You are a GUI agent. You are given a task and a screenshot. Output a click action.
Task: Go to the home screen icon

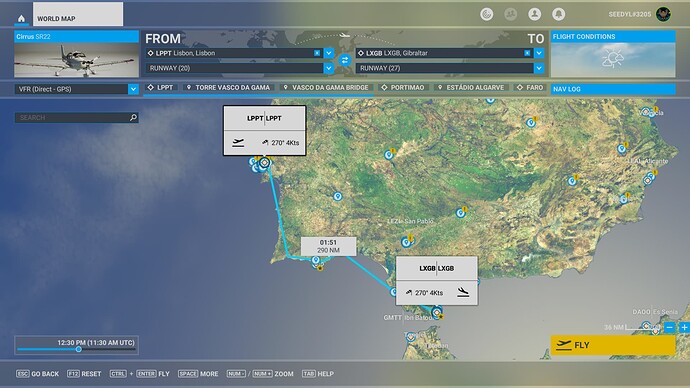[21, 18]
